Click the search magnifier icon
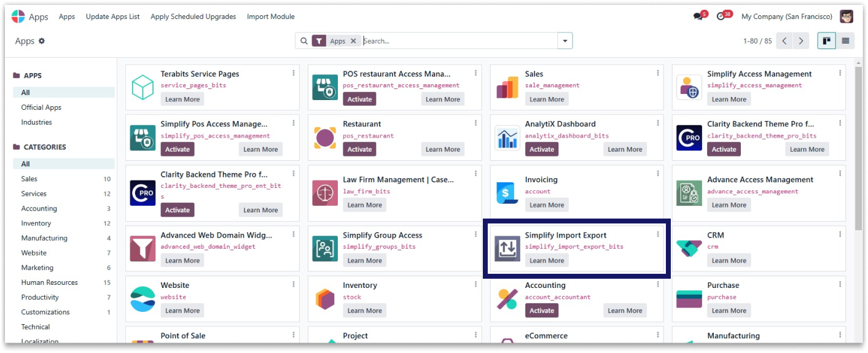Screen dimensions: 868x353 303,41
